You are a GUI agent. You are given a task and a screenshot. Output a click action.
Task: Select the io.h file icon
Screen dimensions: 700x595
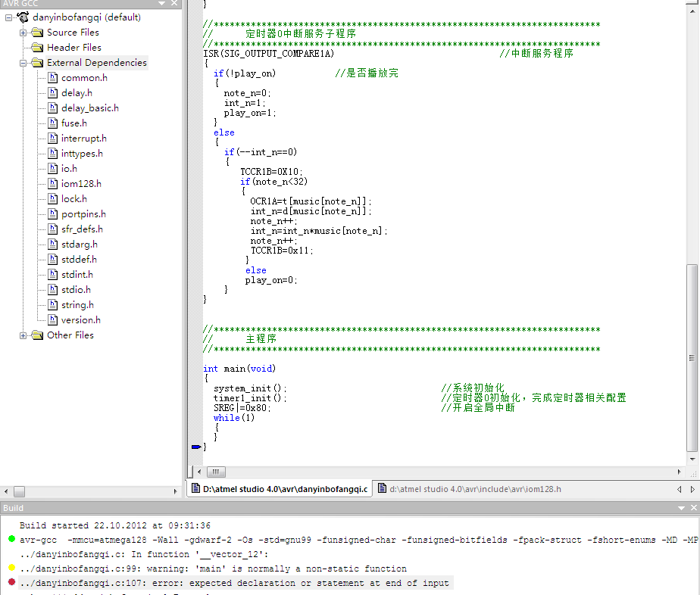pyautogui.click(x=53, y=169)
